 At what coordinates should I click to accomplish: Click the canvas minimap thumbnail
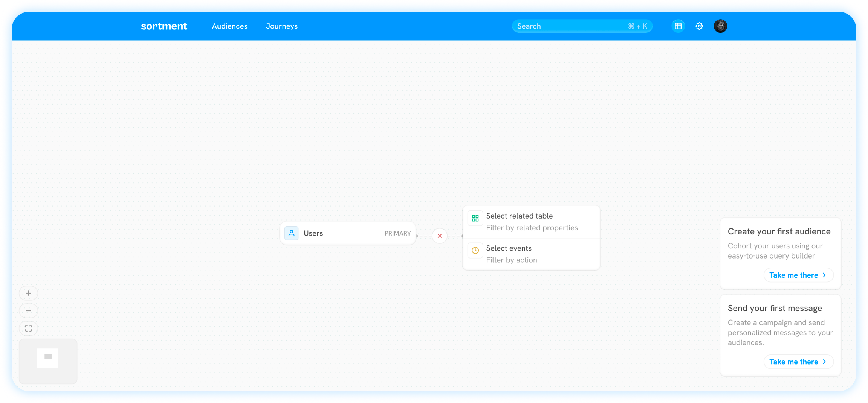click(48, 361)
